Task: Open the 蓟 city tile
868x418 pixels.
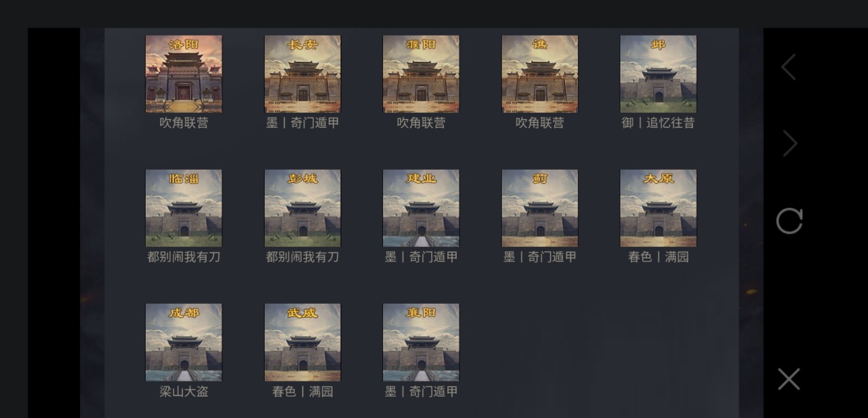Action: [540, 208]
